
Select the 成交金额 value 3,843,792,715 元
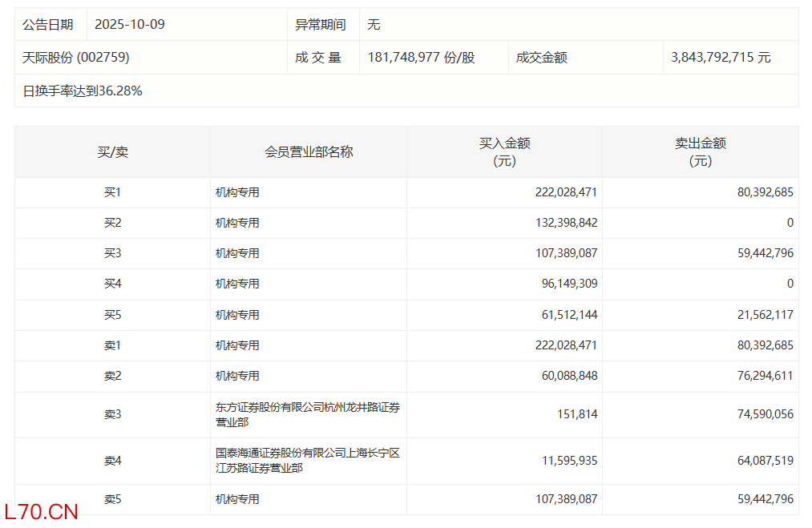[x=721, y=58]
